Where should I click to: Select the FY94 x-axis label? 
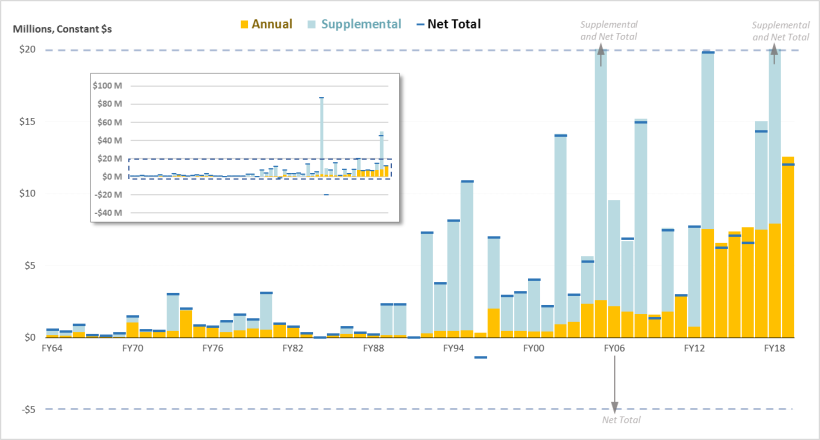tap(453, 349)
